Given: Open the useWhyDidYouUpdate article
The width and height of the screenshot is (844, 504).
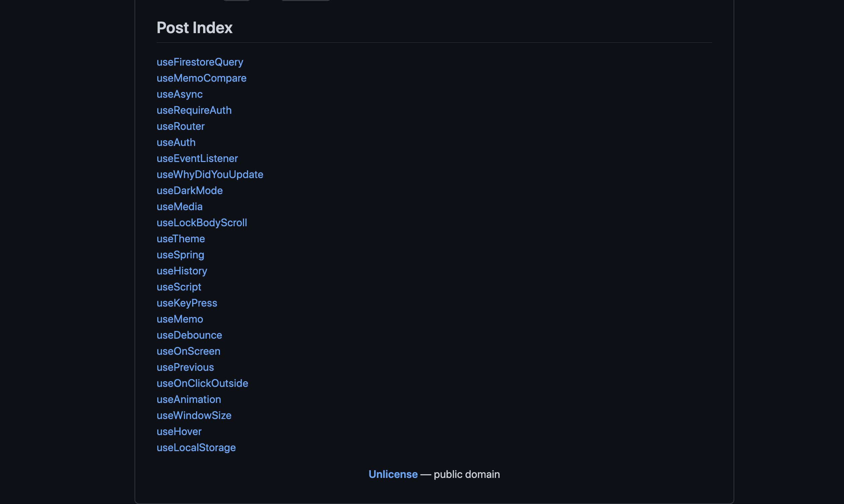Looking at the screenshot, I should (x=209, y=174).
